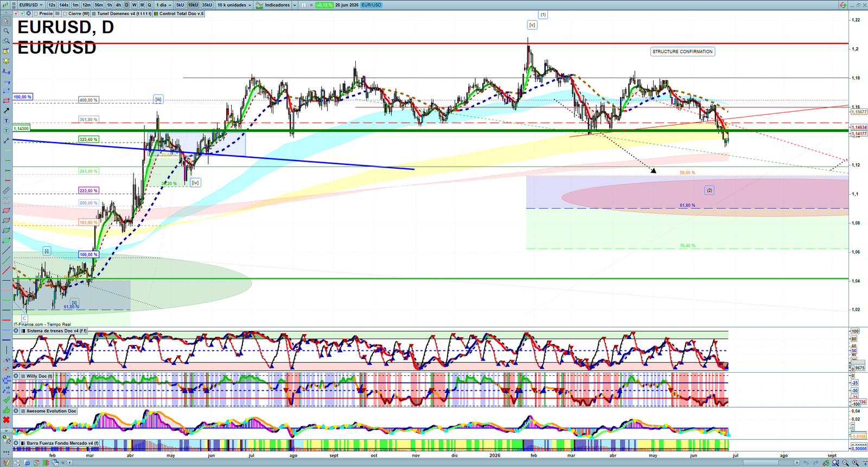868x467 pixels.
Task: Open Control Total Doc v.6 settings
Action: [x=178, y=14]
